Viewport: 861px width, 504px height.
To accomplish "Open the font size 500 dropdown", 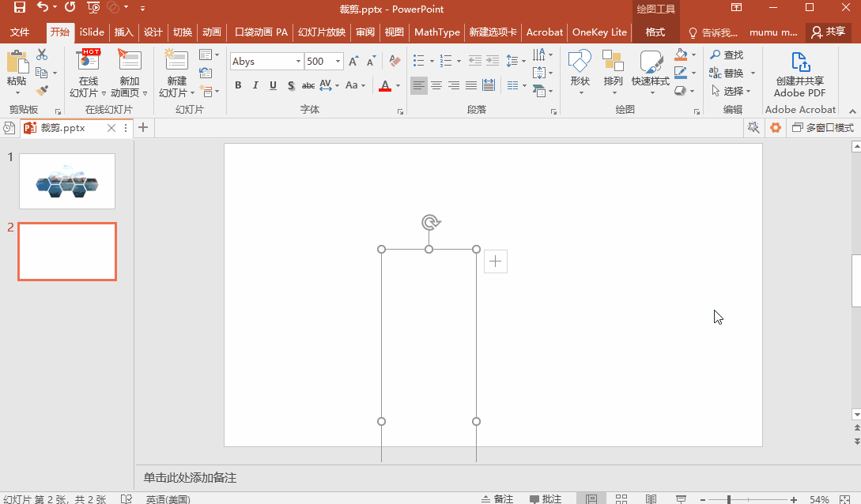I will (x=338, y=62).
